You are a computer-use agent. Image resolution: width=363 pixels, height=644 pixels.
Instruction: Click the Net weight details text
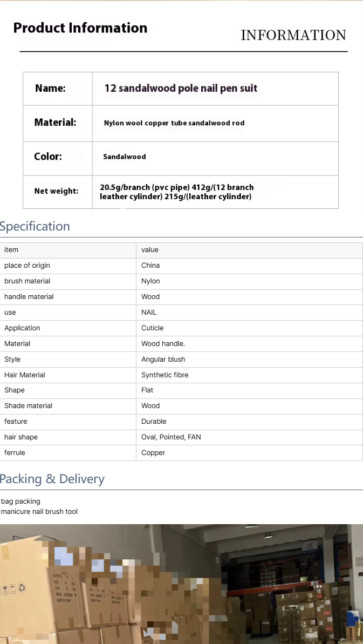point(176,192)
